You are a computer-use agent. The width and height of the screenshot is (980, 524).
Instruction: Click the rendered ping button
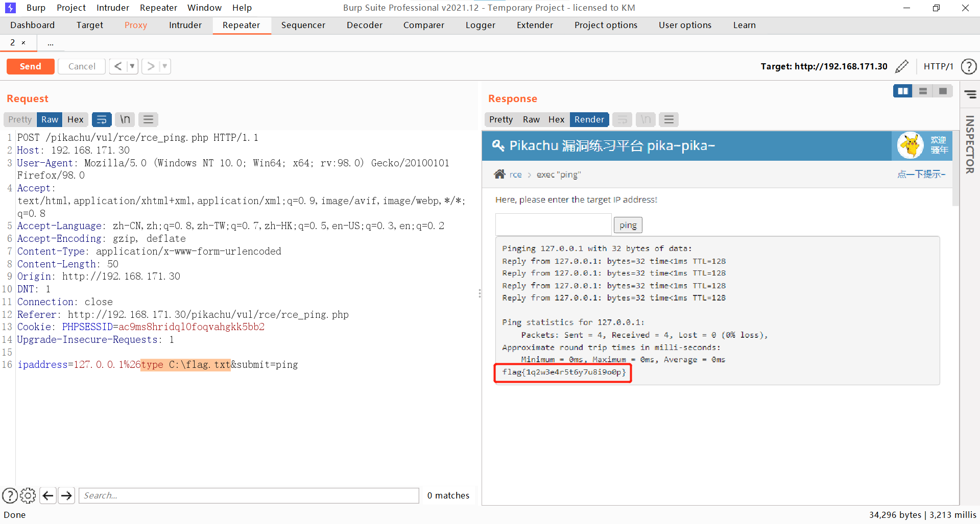click(x=628, y=225)
